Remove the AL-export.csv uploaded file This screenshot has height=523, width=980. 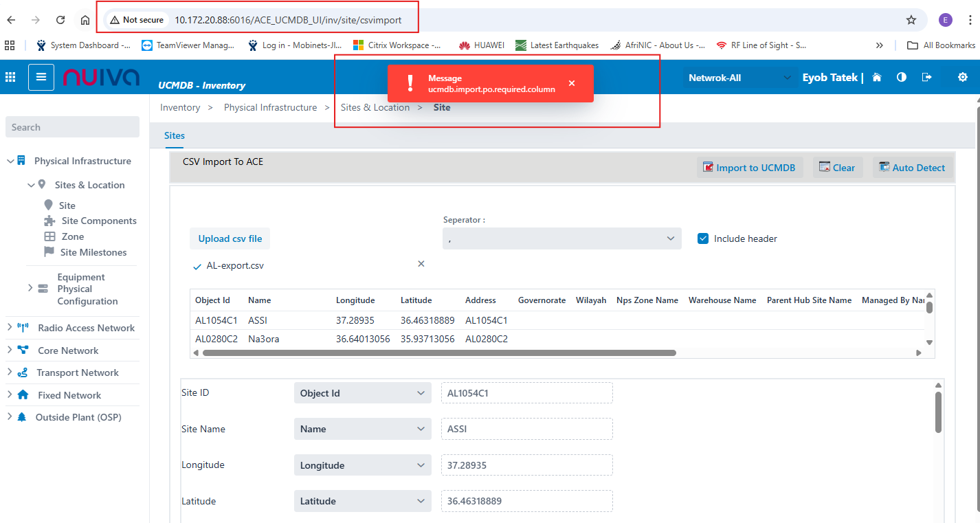pyautogui.click(x=421, y=264)
